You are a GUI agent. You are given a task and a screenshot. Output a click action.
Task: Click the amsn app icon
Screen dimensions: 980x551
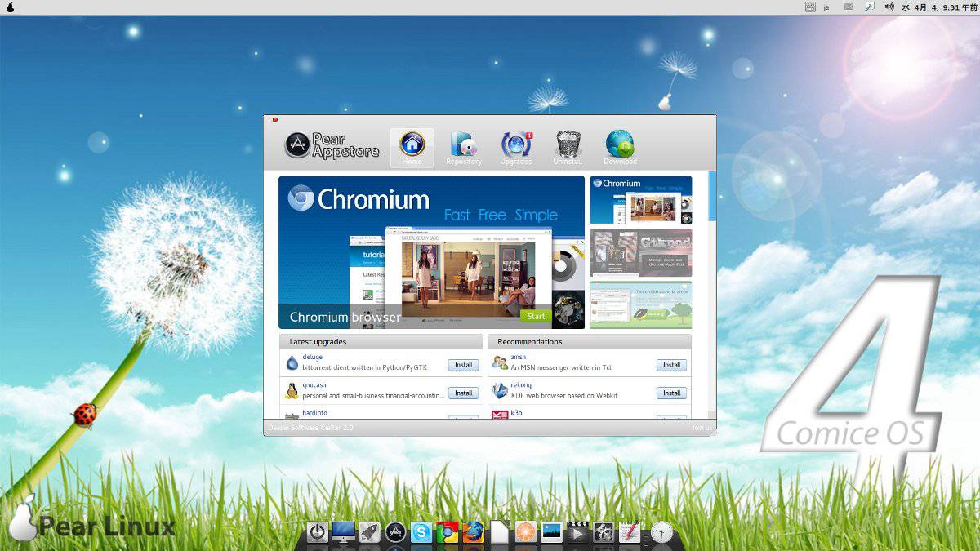[500, 362]
